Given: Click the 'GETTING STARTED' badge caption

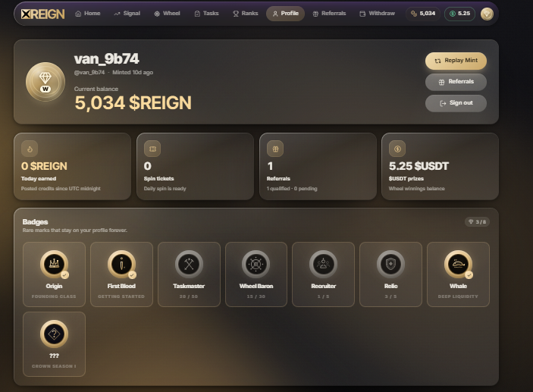Looking at the screenshot, I should point(121,296).
